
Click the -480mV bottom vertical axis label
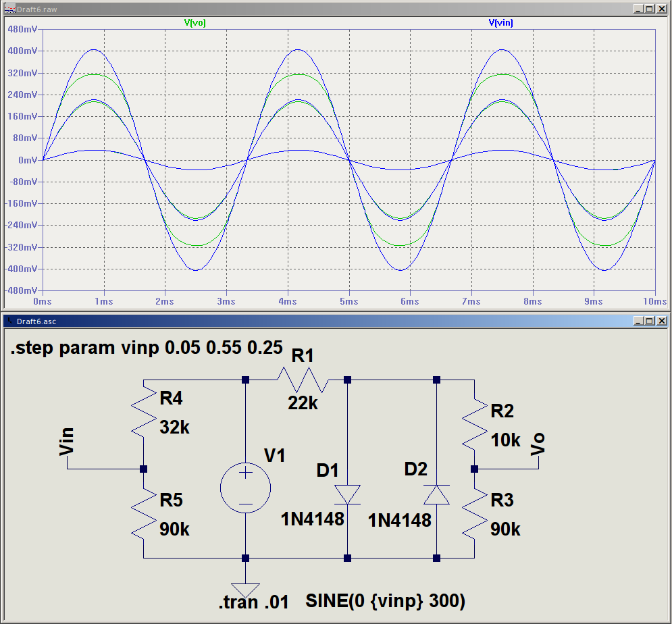point(20,290)
